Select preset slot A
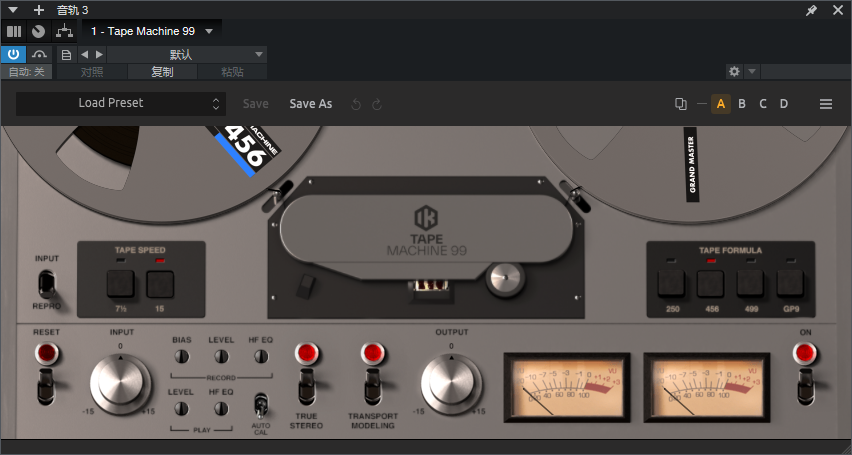 [x=721, y=104]
